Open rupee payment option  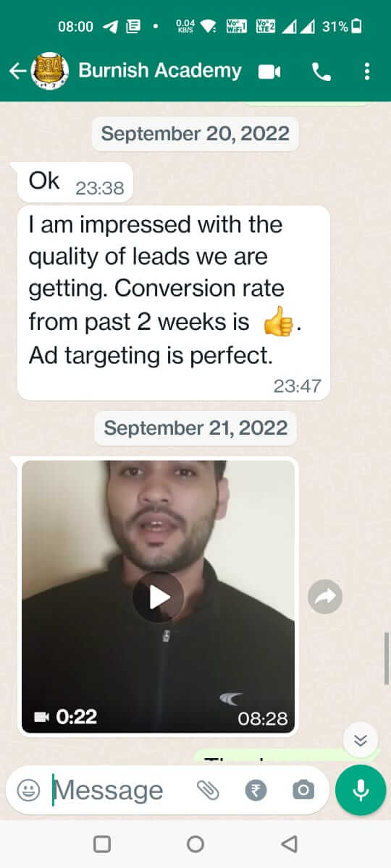[256, 791]
